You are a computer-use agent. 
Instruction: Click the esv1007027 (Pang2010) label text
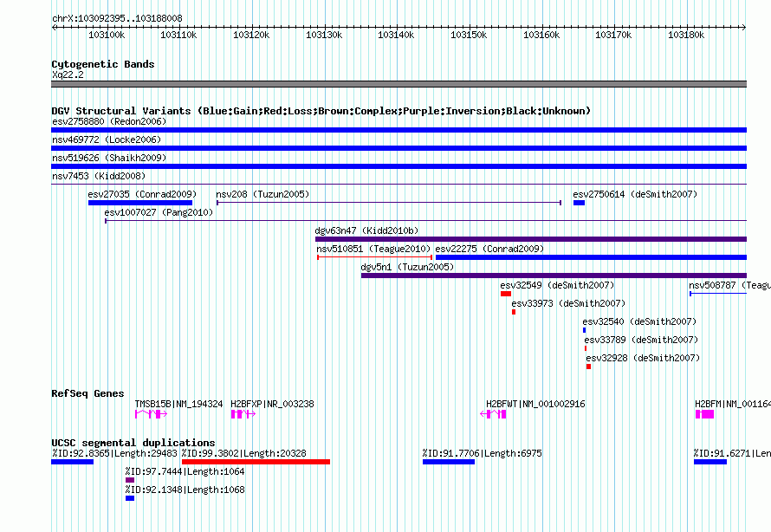tap(159, 212)
